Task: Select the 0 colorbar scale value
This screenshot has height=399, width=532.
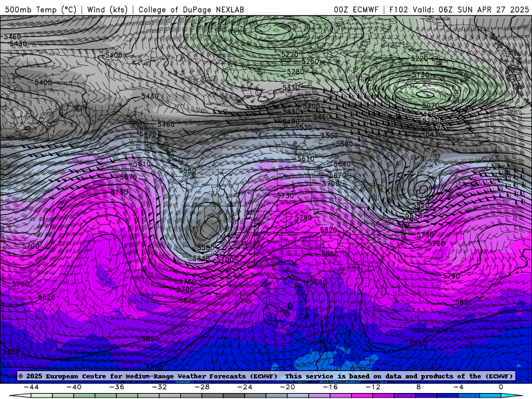Action: point(501,387)
